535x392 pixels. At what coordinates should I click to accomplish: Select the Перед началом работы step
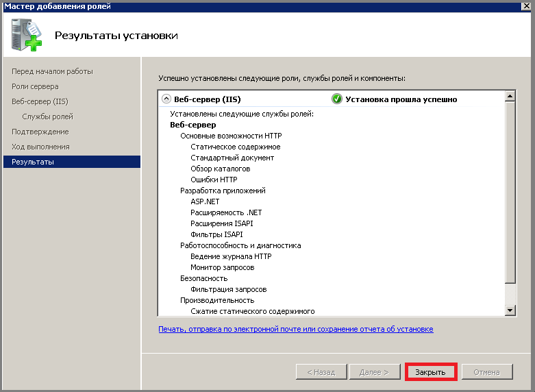coord(52,71)
